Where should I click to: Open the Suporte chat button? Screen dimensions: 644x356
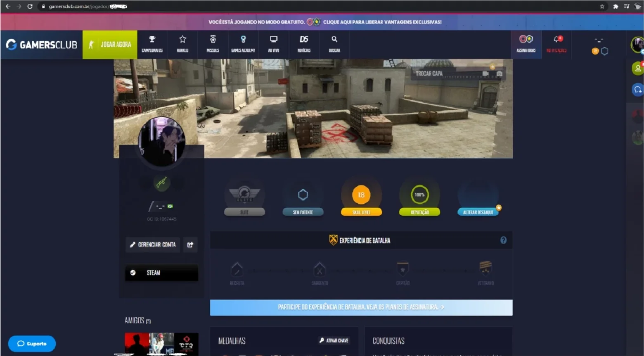[x=32, y=344]
